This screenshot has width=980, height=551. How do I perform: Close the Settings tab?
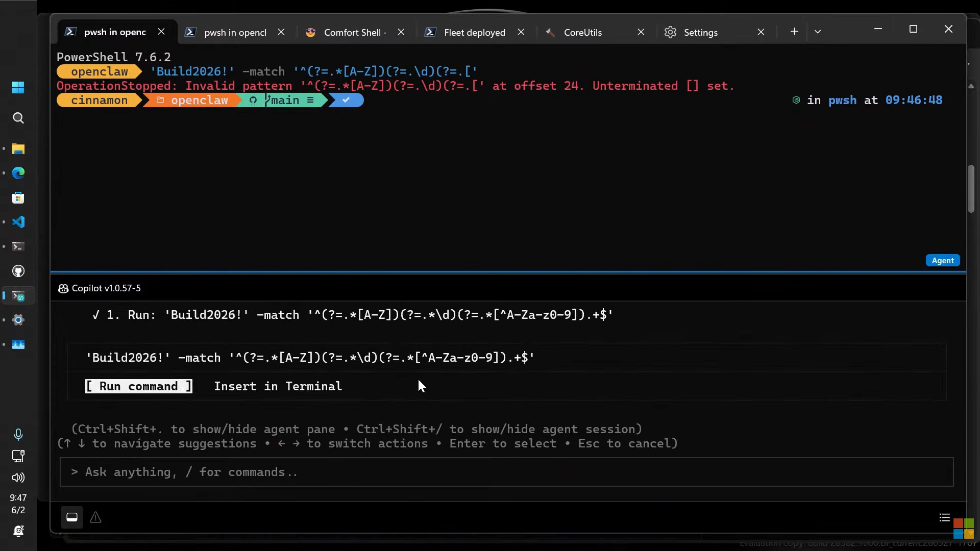(761, 32)
